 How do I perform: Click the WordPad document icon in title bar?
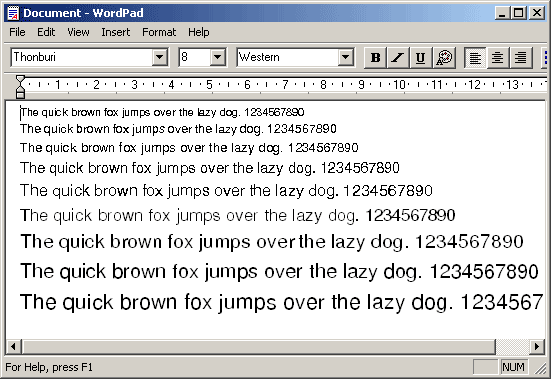pyautogui.click(x=13, y=13)
